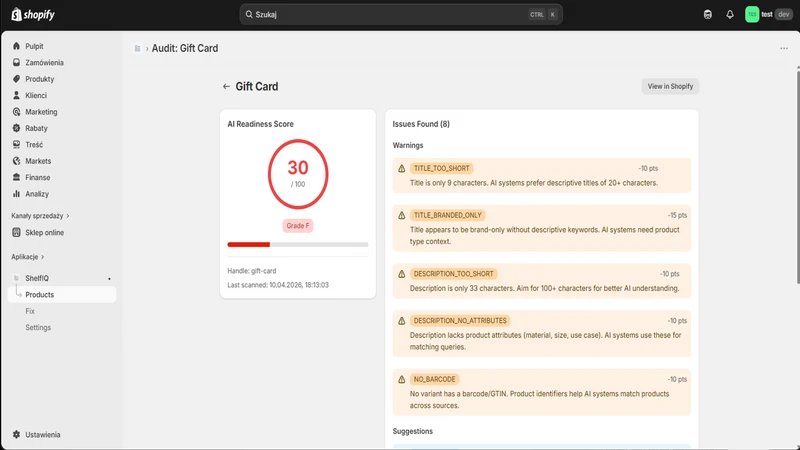This screenshot has width=800, height=450.
Task: Click the ShelfIQ app icon
Action: pyautogui.click(x=16, y=278)
